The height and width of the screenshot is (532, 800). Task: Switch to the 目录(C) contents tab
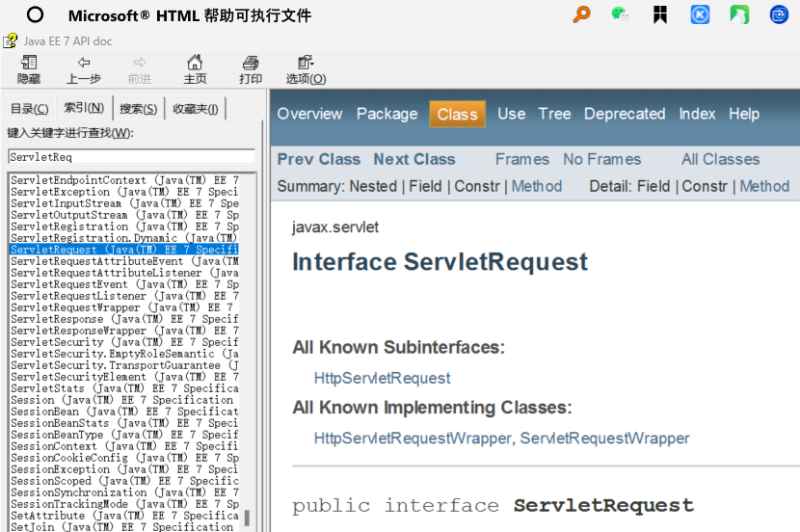click(29, 109)
